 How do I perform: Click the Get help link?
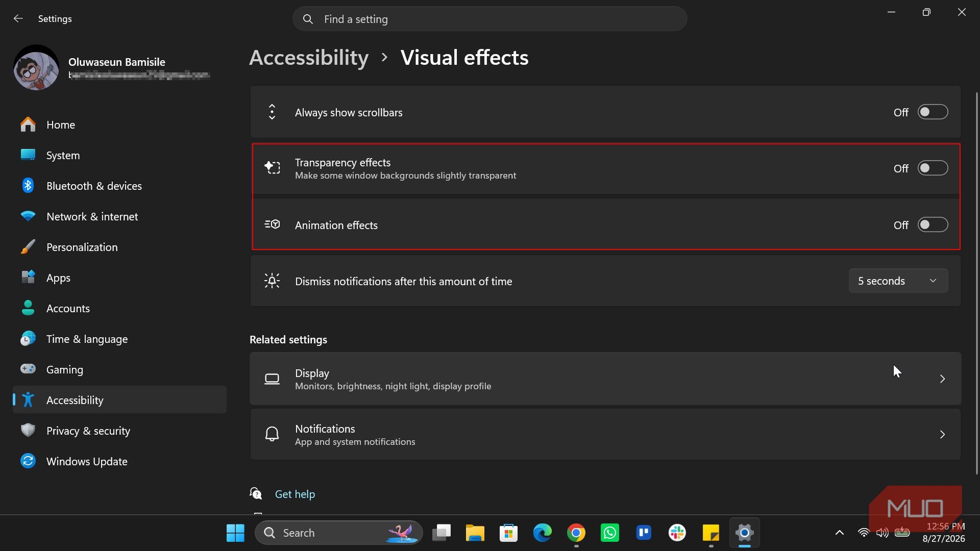[x=295, y=494]
